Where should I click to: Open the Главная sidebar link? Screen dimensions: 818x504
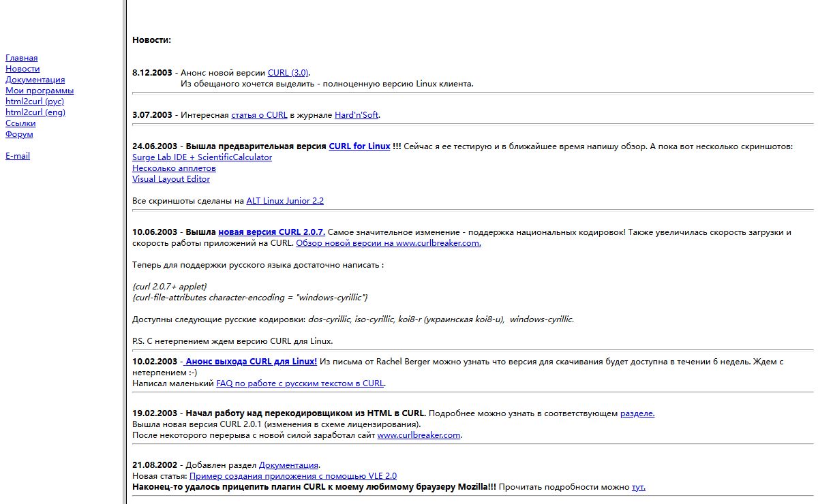click(x=22, y=58)
